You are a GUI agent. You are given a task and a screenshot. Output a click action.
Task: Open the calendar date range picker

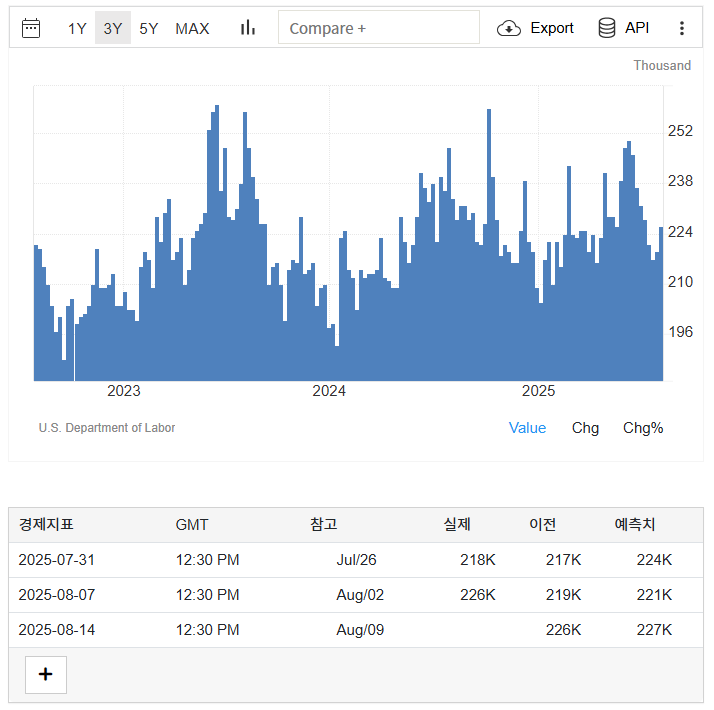point(31,28)
